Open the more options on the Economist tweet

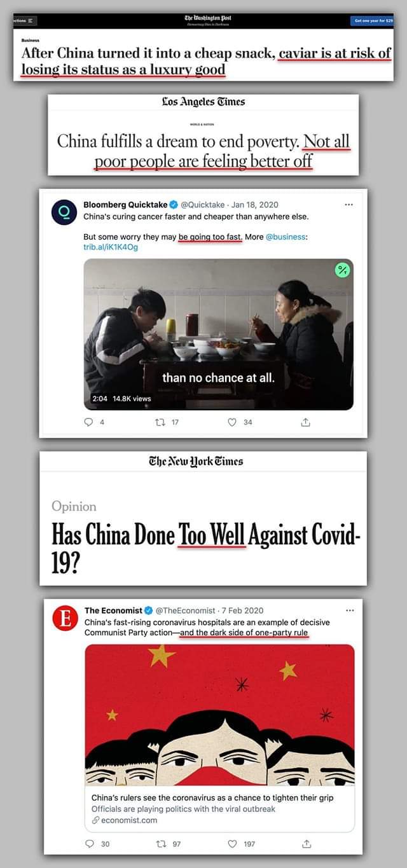tap(350, 610)
